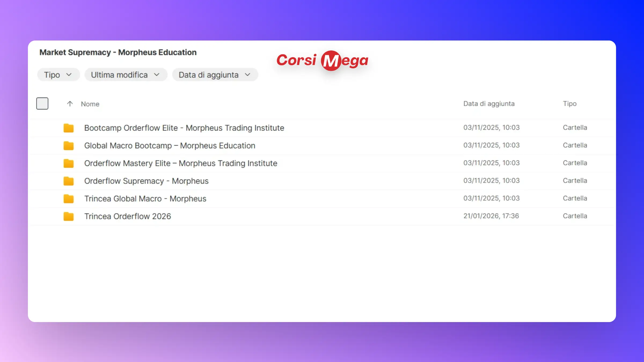Click the Corsi Mega logo

322,60
